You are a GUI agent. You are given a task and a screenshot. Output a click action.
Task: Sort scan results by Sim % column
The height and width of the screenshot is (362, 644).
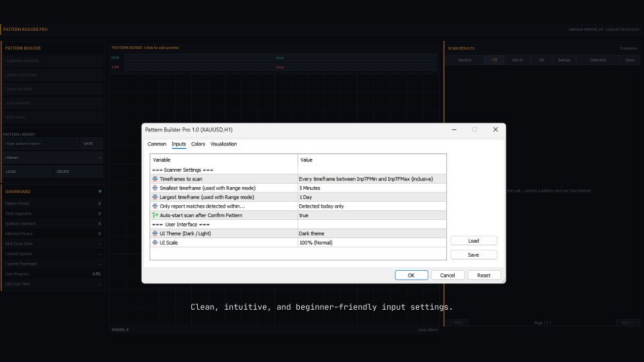[517, 60]
